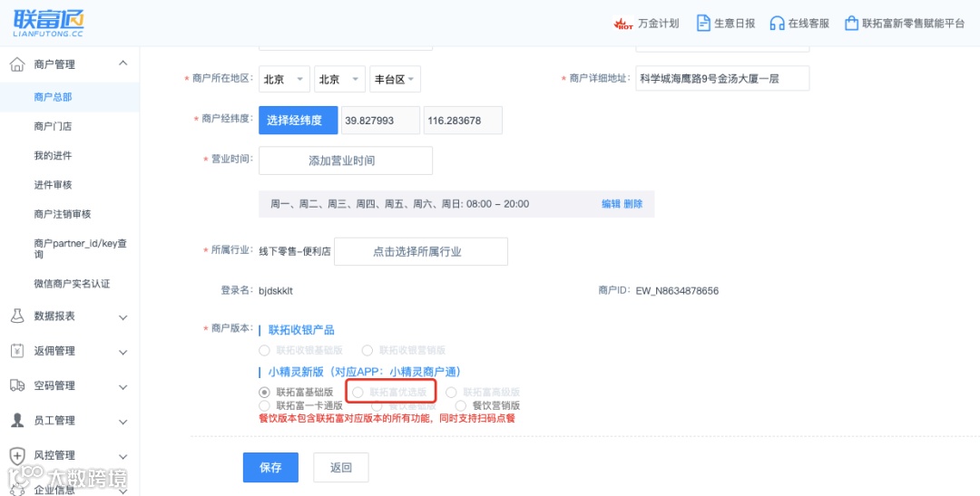Screen dimensions: 980x496
Task: Expand the 返佣管理 chevron
Action: [123, 353]
